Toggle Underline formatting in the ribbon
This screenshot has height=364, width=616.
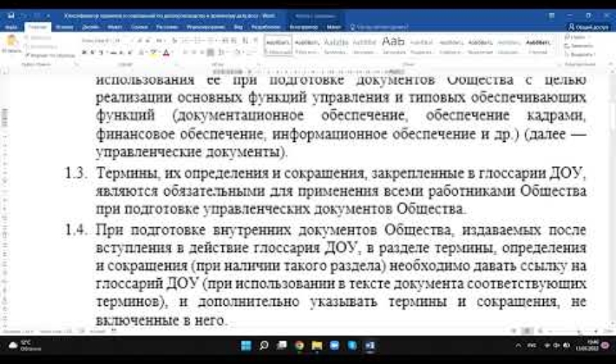tap(102, 53)
